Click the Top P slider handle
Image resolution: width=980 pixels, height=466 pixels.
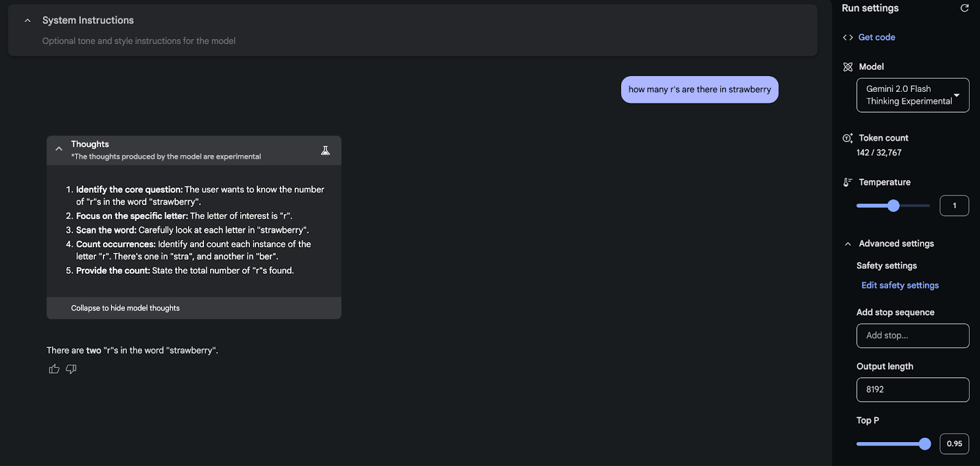coord(925,444)
